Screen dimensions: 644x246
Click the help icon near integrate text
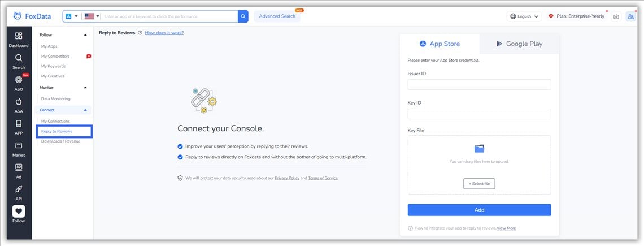click(x=410, y=228)
